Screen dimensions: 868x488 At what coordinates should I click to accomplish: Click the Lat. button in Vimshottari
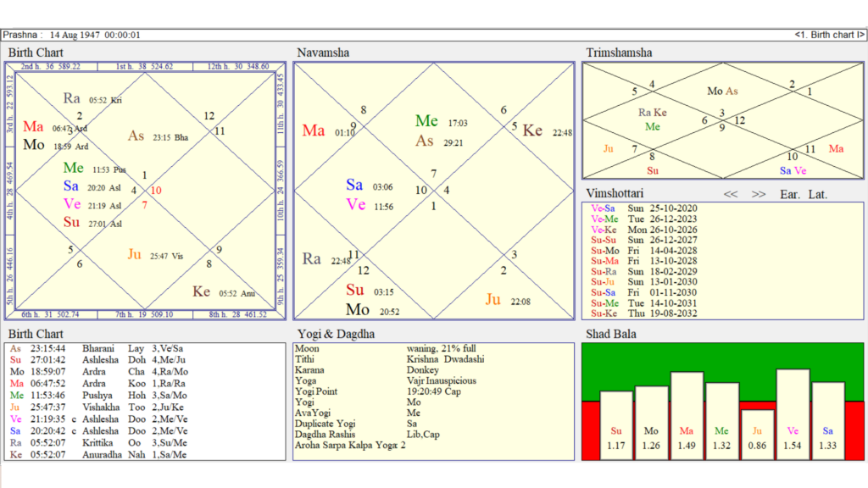pos(818,194)
